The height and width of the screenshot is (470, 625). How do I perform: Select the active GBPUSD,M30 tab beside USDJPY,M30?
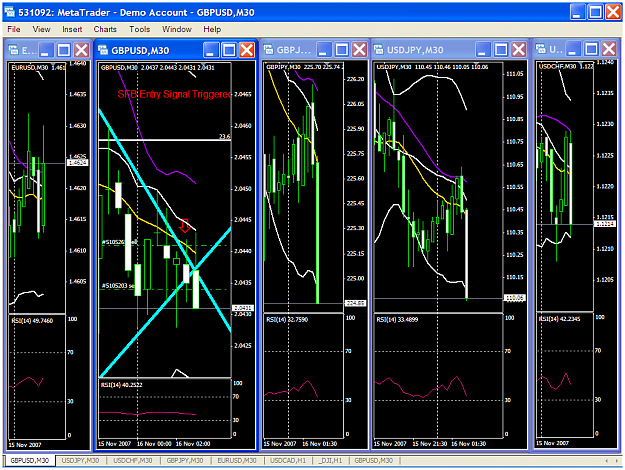[x=29, y=460]
